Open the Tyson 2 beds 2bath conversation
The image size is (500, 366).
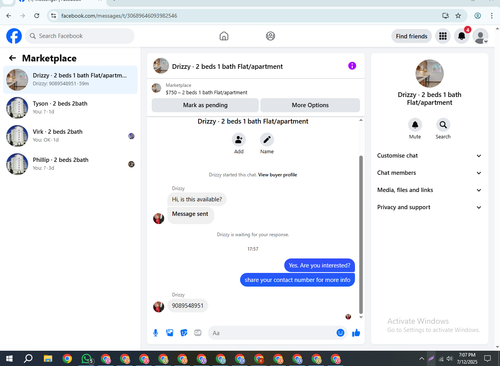pyautogui.click(x=70, y=108)
